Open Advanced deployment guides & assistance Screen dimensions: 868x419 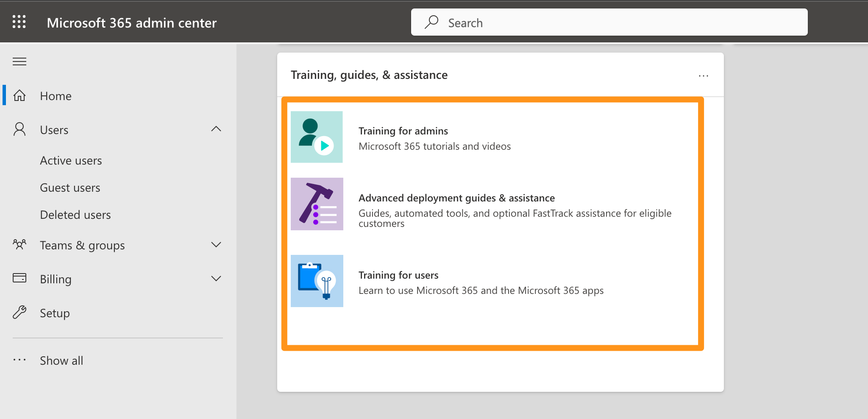pos(456,198)
